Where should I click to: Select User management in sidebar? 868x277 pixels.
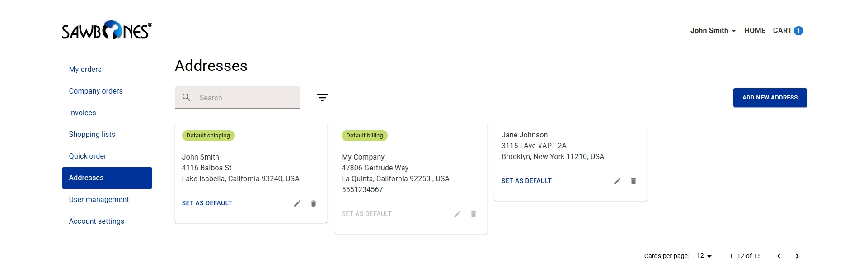(x=99, y=200)
